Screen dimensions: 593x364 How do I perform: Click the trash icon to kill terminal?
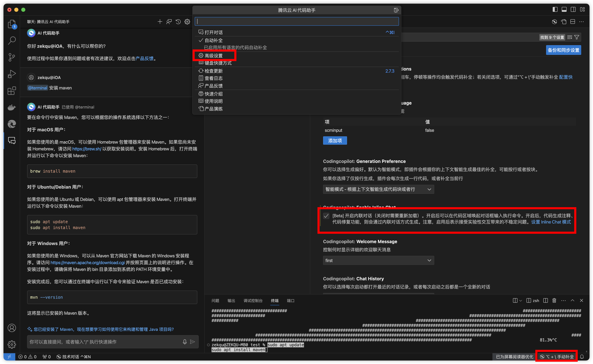[554, 300]
